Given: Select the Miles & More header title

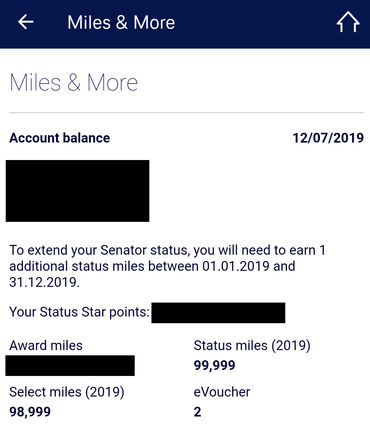Looking at the screenshot, I should [121, 23].
